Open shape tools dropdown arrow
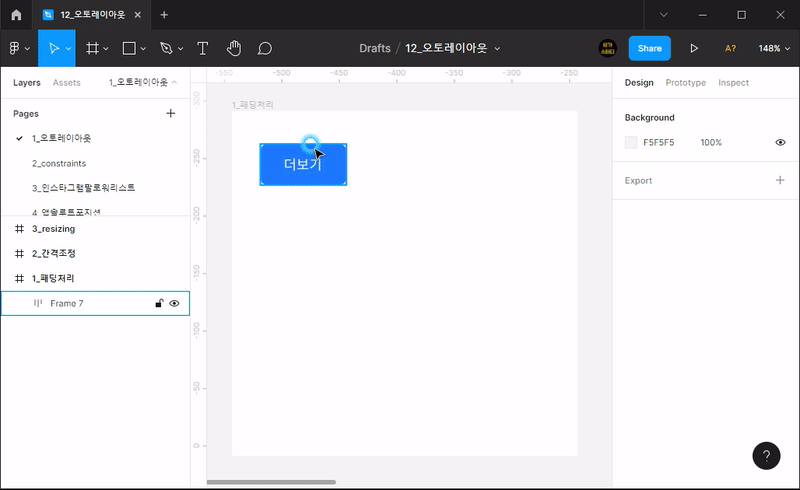Screen dimensions: 800x490 coord(143,48)
